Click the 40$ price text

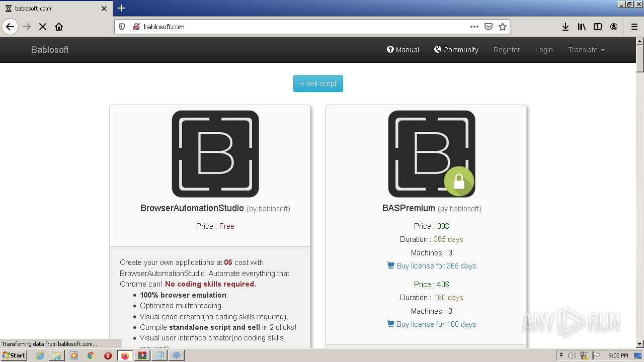point(443,285)
